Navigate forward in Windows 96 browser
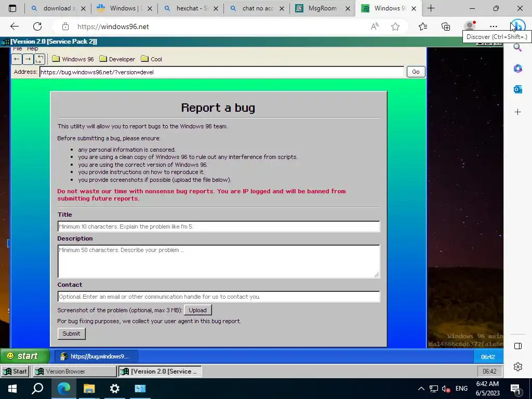 pos(28,59)
